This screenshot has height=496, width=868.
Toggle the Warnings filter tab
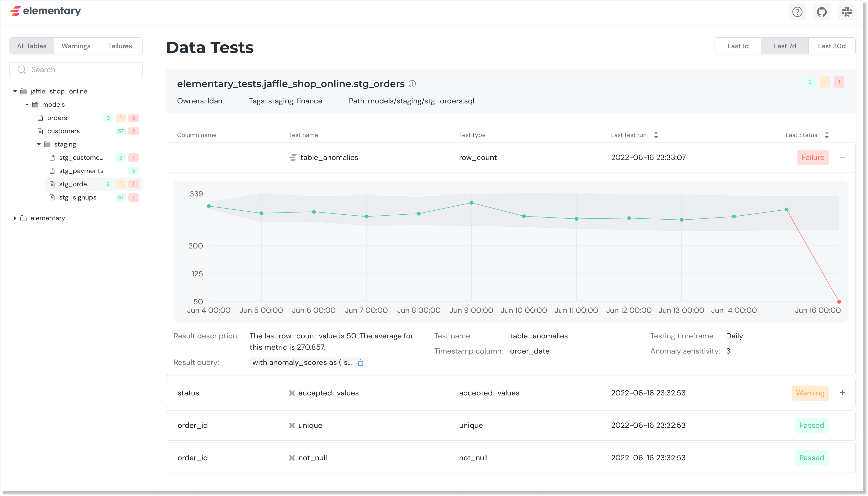click(x=76, y=46)
